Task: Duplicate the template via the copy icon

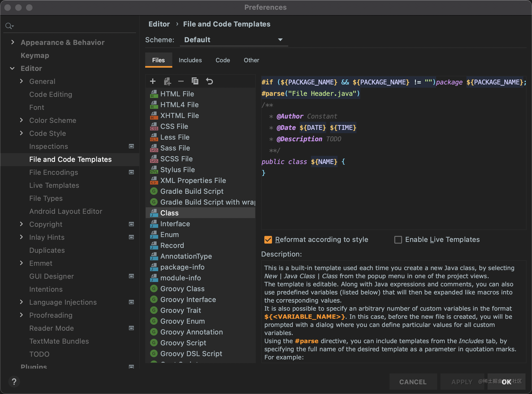Action: pyautogui.click(x=195, y=81)
